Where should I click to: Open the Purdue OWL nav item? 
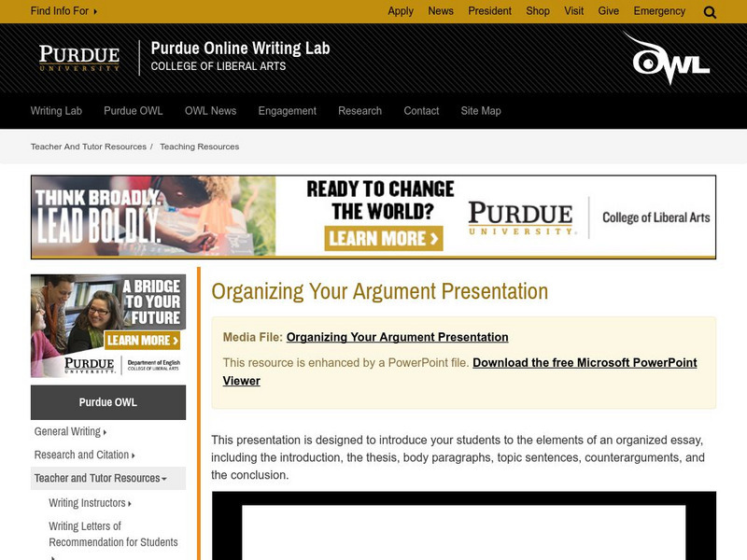click(x=134, y=111)
